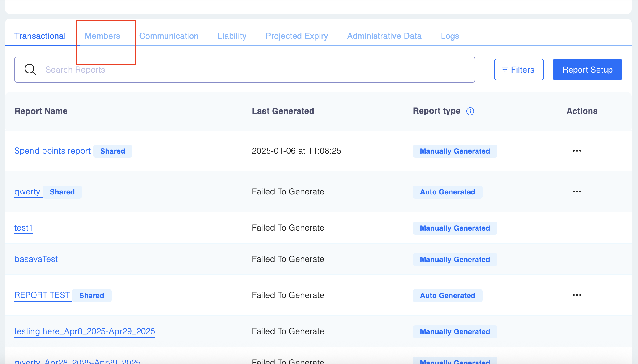This screenshot has height=364, width=638.
Task: Switch to the Communication tab
Action: pyautogui.click(x=169, y=36)
